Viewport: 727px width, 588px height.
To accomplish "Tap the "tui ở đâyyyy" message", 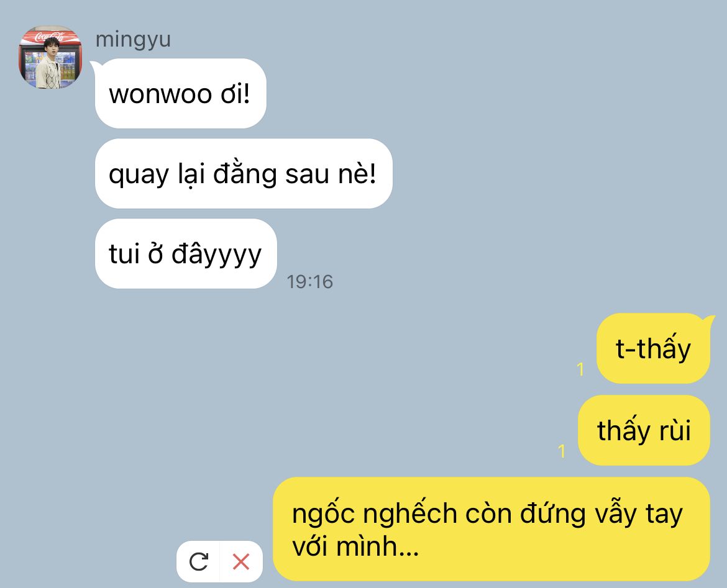I will [x=186, y=253].
